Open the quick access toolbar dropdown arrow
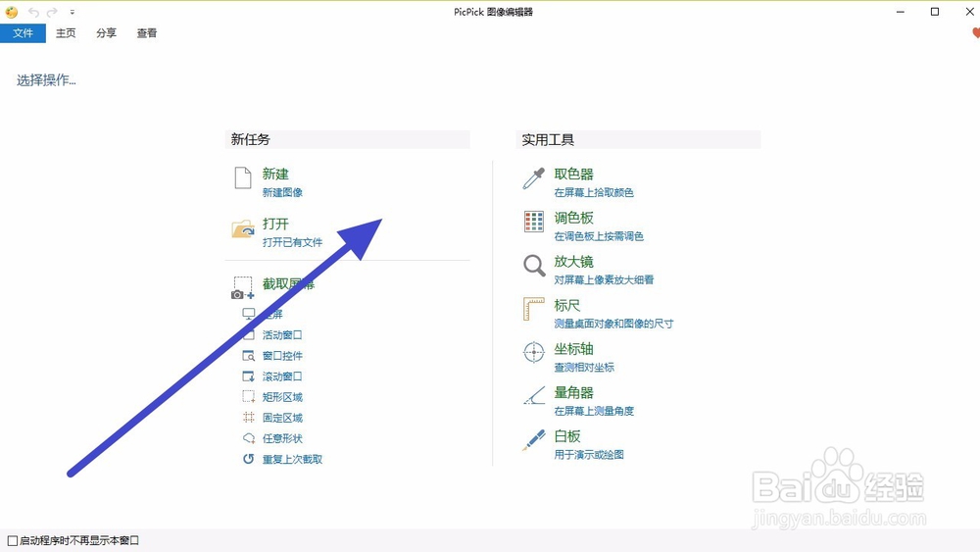Image resolution: width=980 pixels, height=552 pixels. [x=73, y=12]
